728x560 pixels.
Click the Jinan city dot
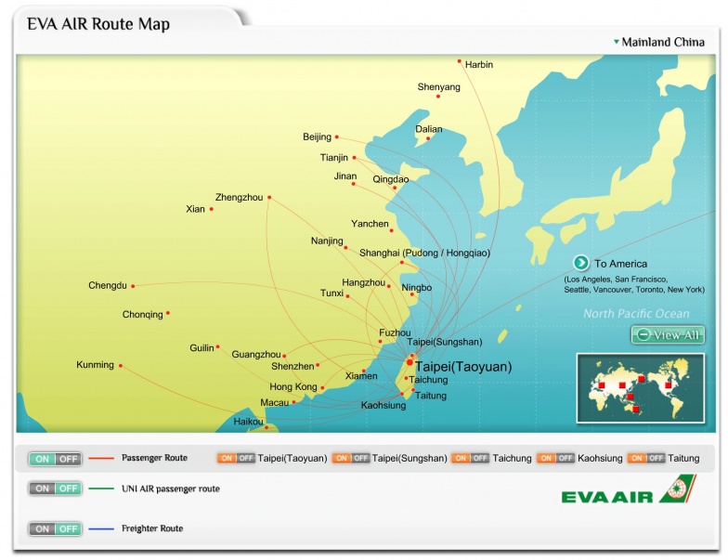click(x=353, y=184)
